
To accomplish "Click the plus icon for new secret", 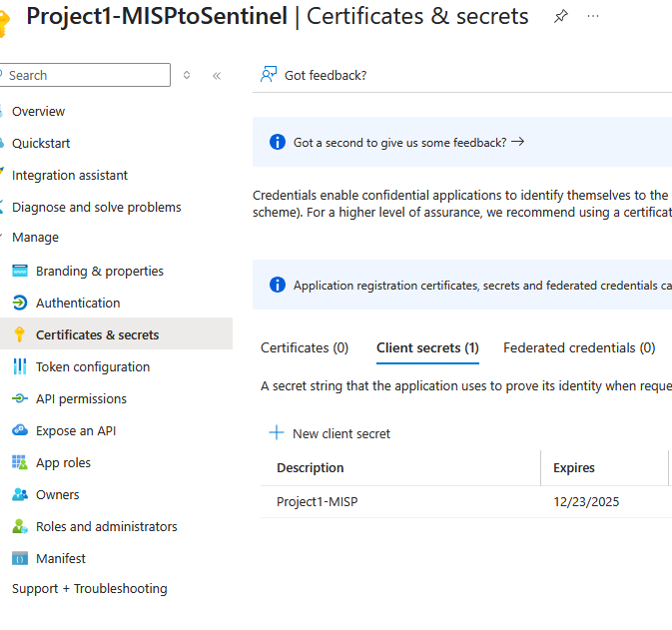I will [277, 432].
